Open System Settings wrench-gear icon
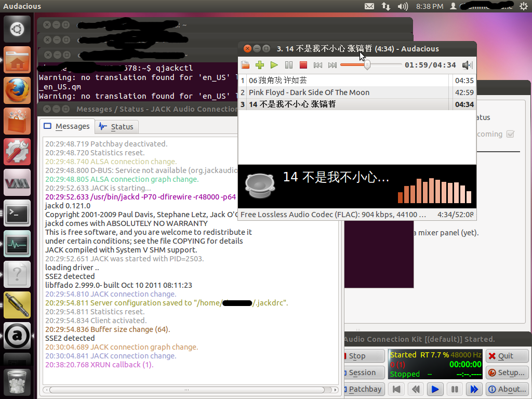Image resolution: width=532 pixels, height=399 pixels. pos(17,152)
